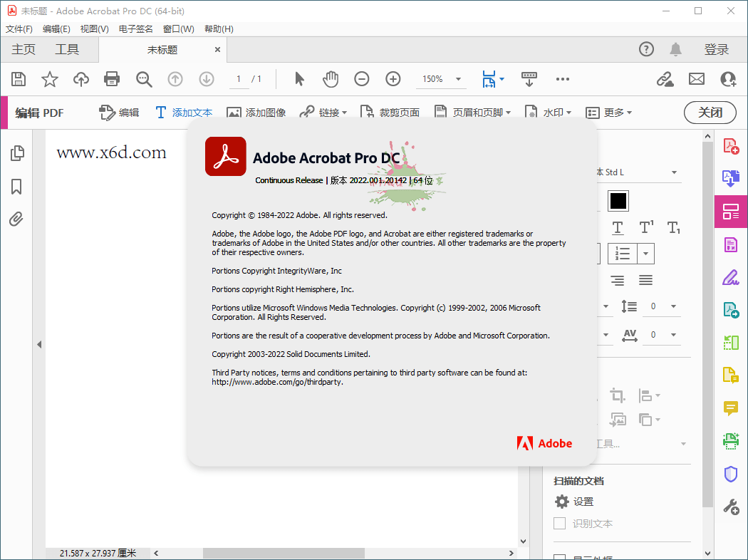Open the 文件 menu

click(x=19, y=28)
